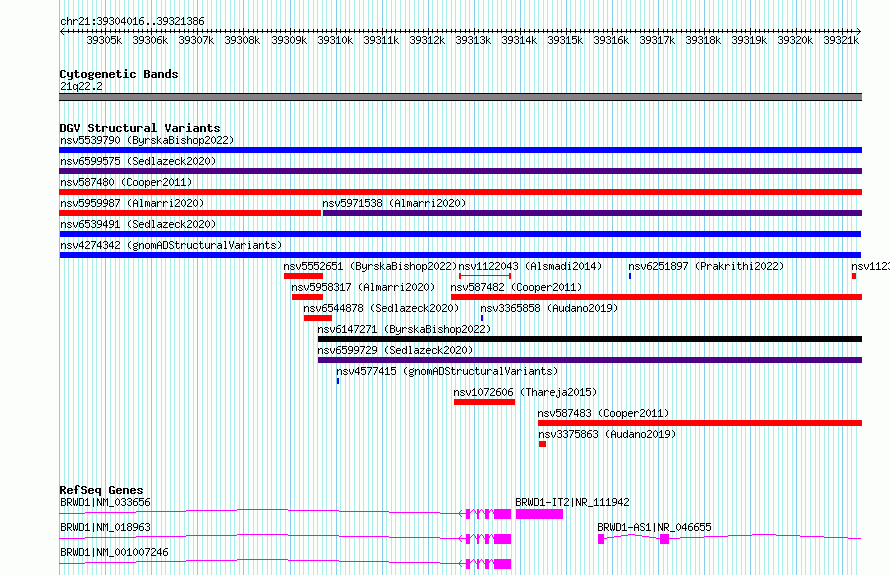Click the small red mark at the right edge of the nsv1122043 row

(x=854, y=276)
